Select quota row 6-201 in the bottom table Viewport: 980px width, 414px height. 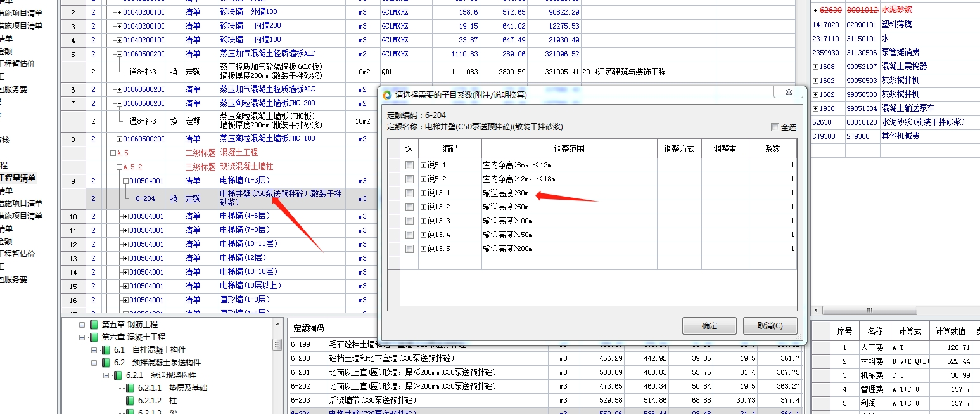[x=545, y=372]
